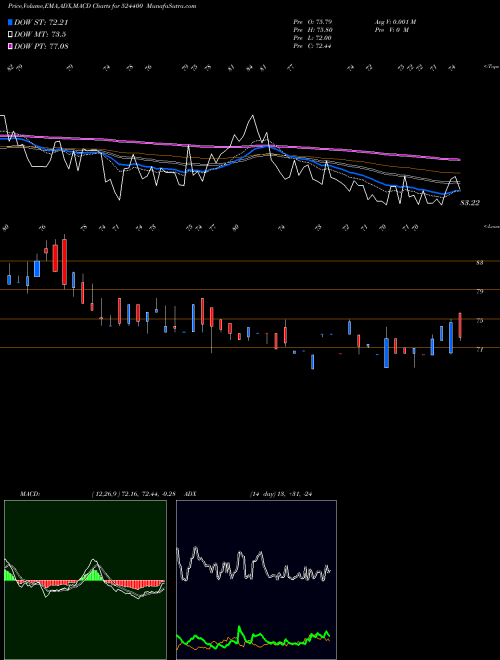The image size is (500, 660).
Task: Click the Pre V: 0 M text
Action: click(391, 30)
